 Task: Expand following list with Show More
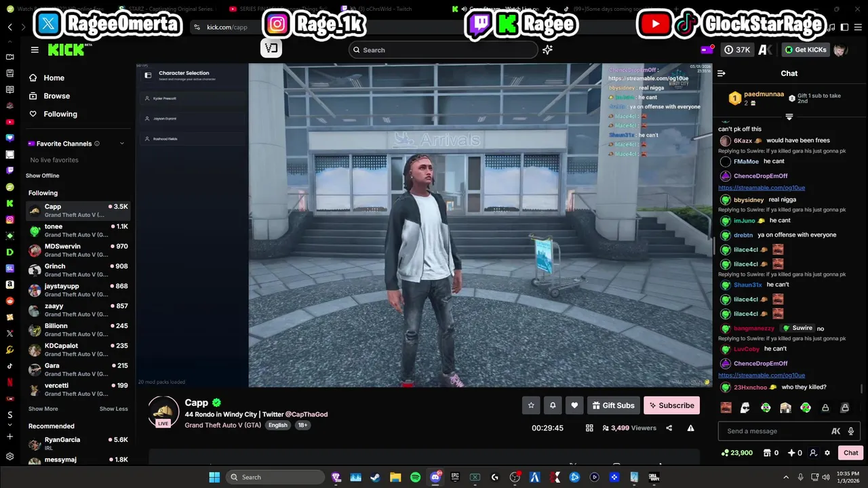[x=43, y=409]
